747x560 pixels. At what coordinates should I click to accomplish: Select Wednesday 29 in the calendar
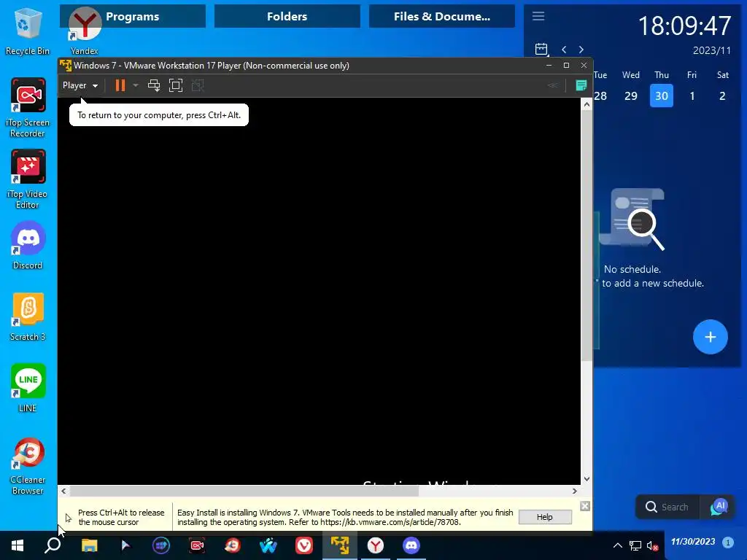pos(631,96)
